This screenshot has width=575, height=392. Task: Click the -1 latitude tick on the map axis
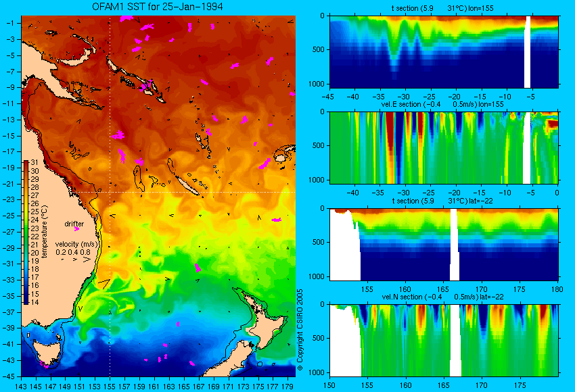click(10, 23)
